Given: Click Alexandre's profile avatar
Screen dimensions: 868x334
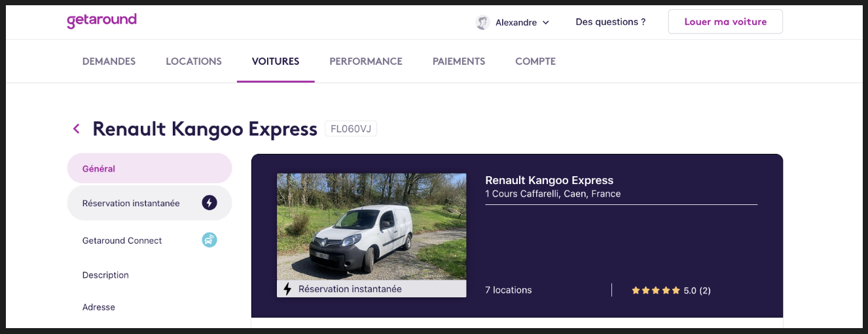Looking at the screenshot, I should click(482, 22).
